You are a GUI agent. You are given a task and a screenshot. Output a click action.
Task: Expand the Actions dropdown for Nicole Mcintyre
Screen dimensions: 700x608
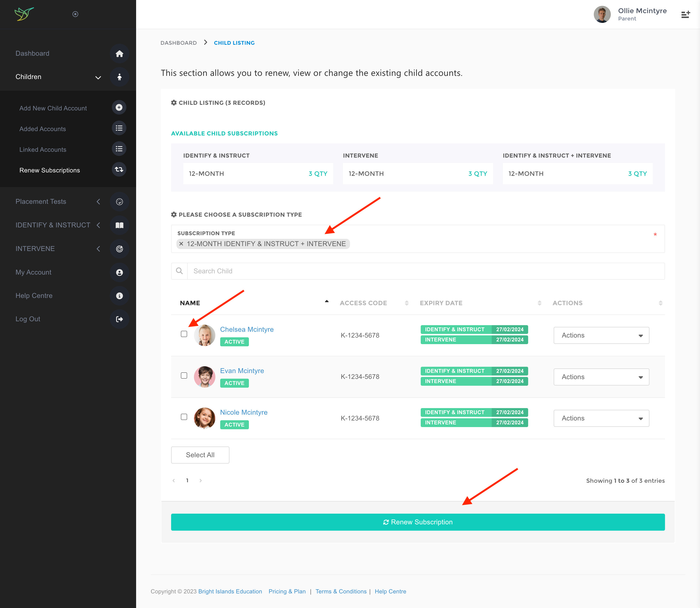601,418
